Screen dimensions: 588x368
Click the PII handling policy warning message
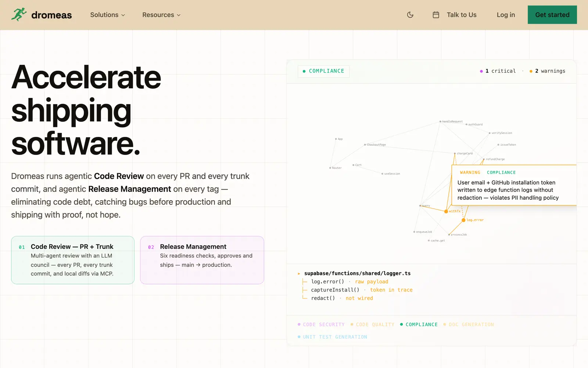(x=508, y=190)
